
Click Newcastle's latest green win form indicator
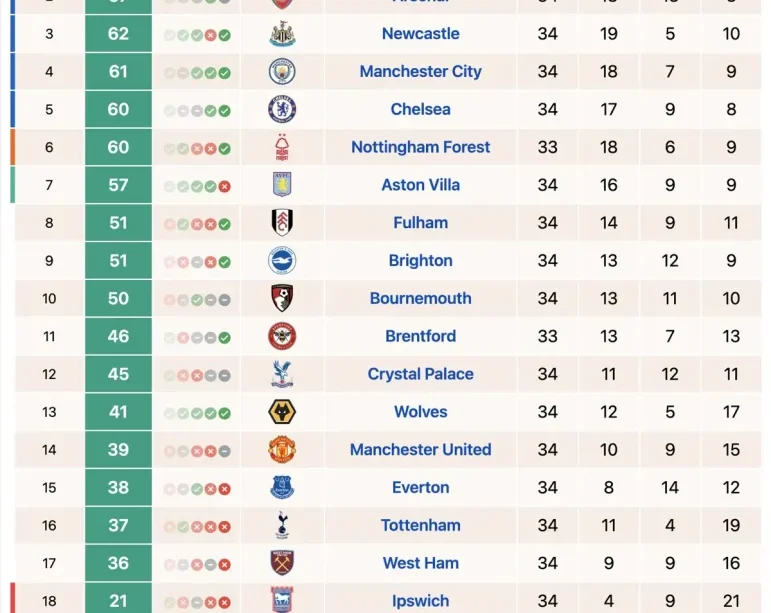(225, 35)
